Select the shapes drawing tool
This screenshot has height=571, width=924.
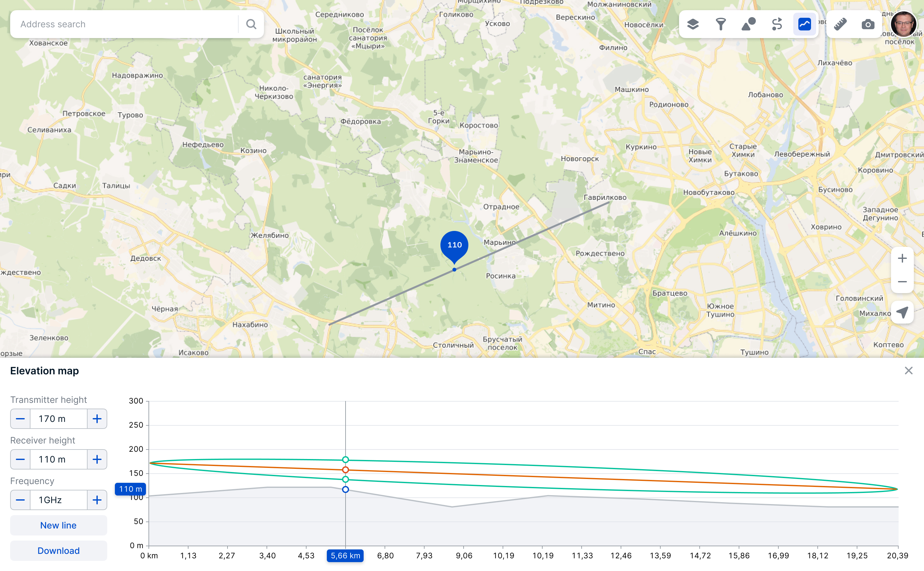coord(749,24)
